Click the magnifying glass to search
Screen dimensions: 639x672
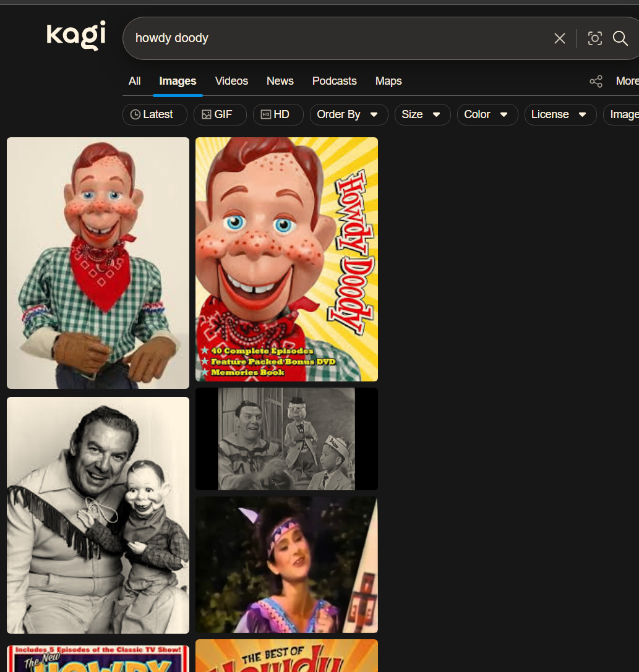tap(620, 38)
